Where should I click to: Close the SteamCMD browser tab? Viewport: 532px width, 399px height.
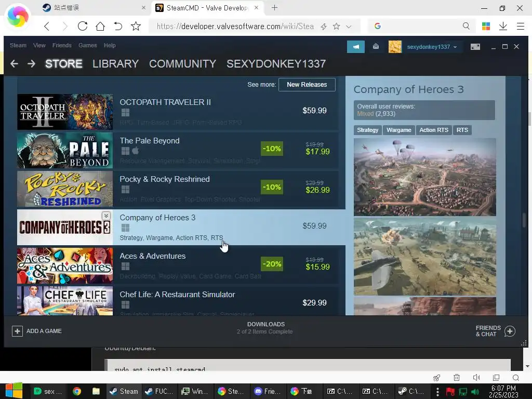[256, 7]
